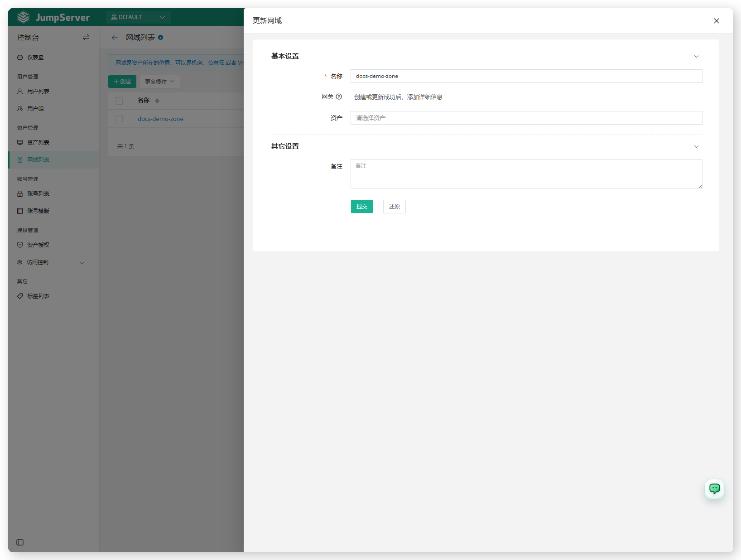Click the 还原 reset button
This screenshot has width=741, height=560.
[x=395, y=207]
